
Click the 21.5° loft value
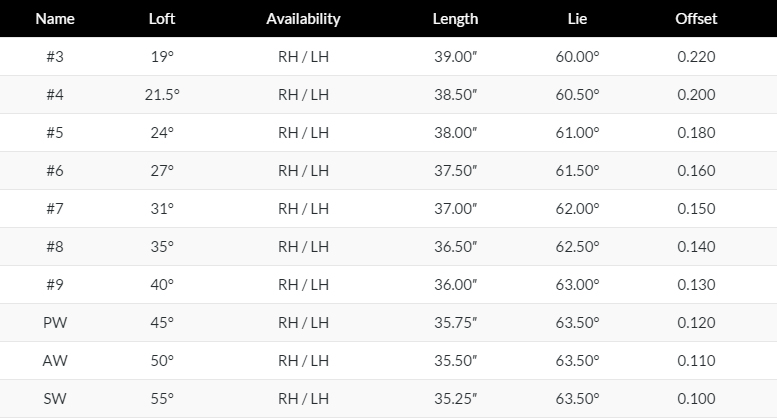click(162, 95)
